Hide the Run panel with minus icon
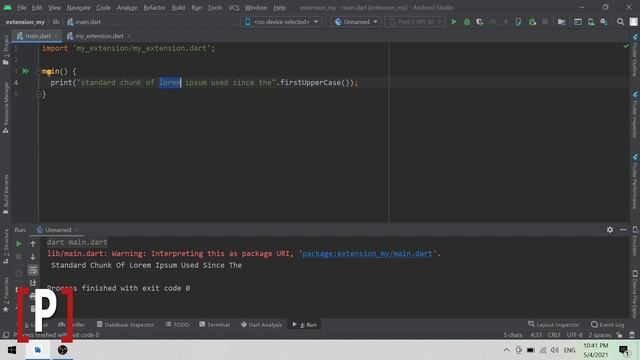This screenshot has height=360, width=640. 623,230
